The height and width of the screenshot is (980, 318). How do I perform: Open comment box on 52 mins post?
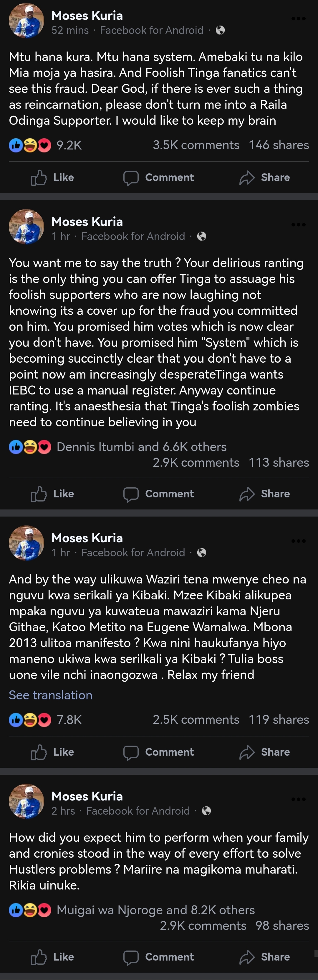pos(158,178)
